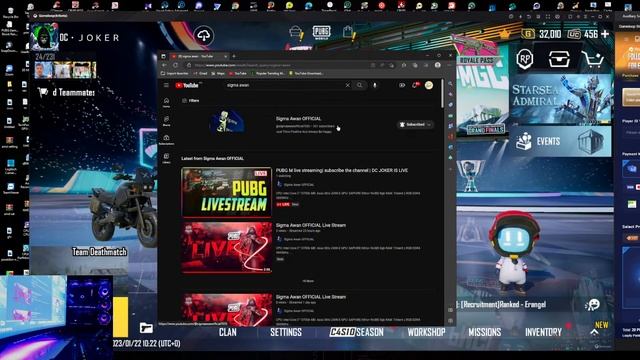This screenshot has height=360, width=640.
Task: Open YouTube Subscriptions in sidebar
Action: tap(167, 140)
